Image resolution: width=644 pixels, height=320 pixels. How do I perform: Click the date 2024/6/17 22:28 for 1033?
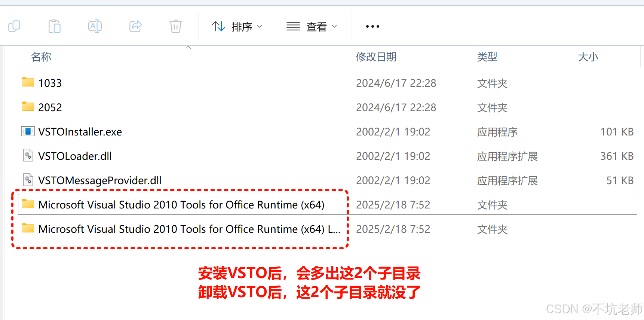pos(396,83)
